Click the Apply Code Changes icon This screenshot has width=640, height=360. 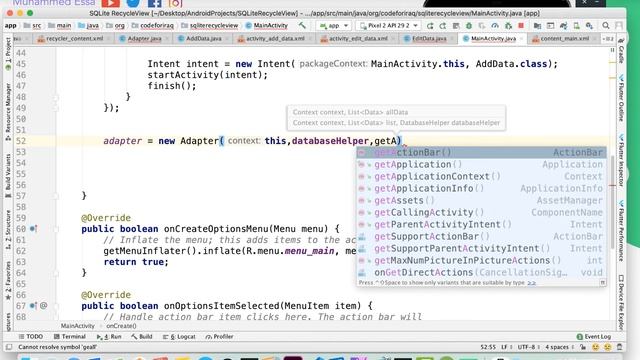pos(456,26)
